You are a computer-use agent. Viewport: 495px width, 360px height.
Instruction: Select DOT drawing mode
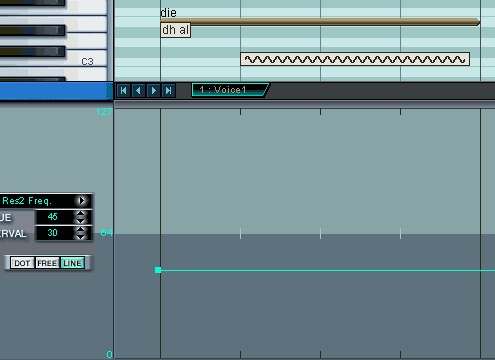pyautogui.click(x=22, y=263)
